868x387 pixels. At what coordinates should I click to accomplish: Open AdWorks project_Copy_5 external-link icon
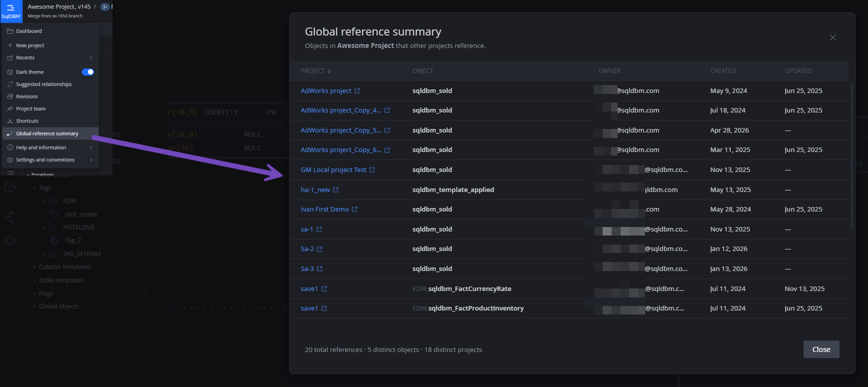tap(387, 130)
